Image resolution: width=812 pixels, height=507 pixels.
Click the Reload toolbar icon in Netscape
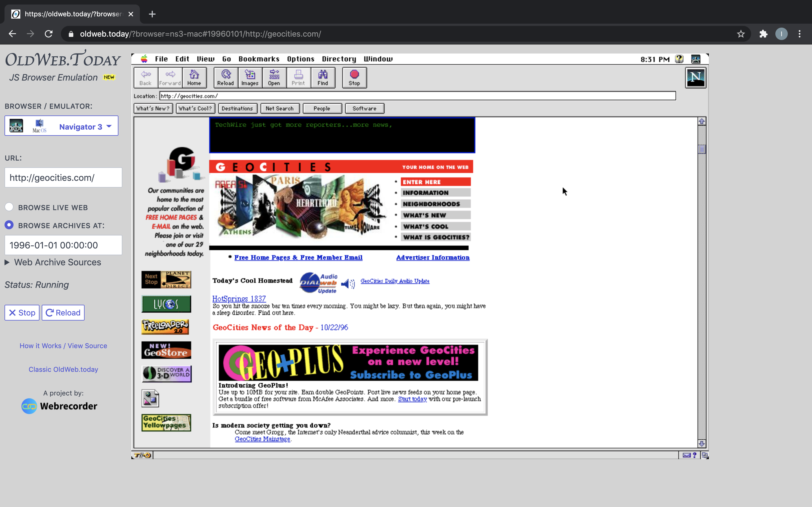225,77
